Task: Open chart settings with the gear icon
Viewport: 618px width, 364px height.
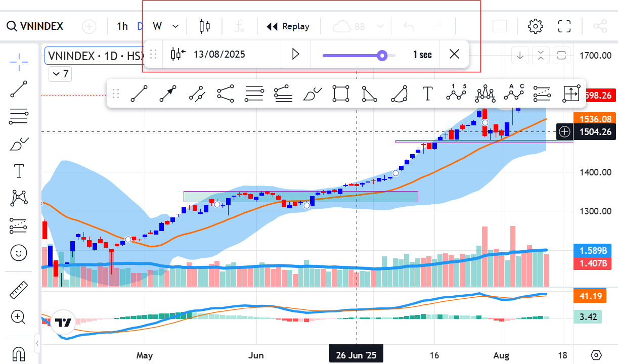Action: [535, 26]
